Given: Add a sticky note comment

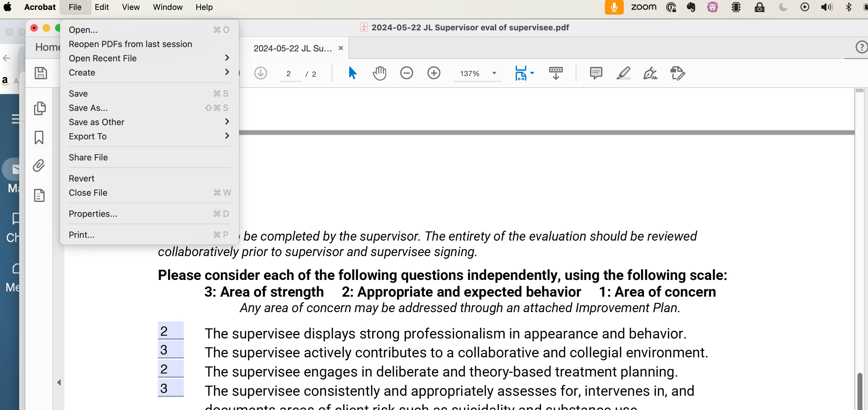Looking at the screenshot, I should 596,73.
